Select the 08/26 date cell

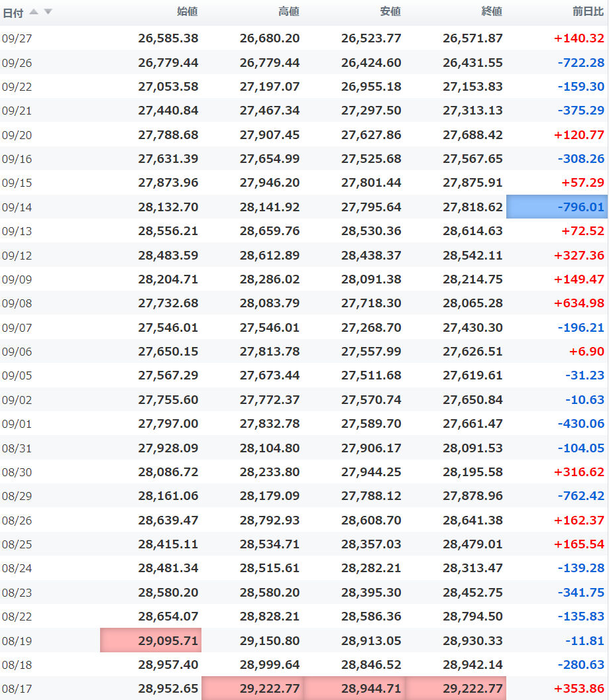point(17,521)
